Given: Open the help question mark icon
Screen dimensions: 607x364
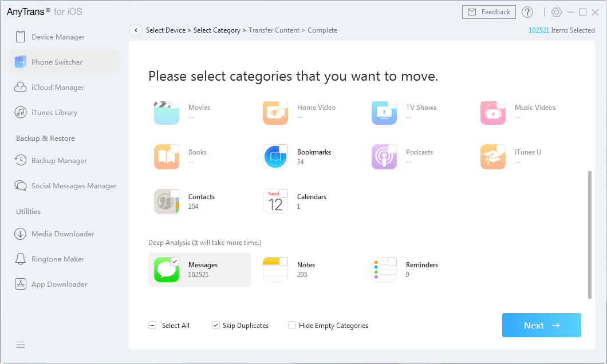Looking at the screenshot, I should pyautogui.click(x=527, y=12).
